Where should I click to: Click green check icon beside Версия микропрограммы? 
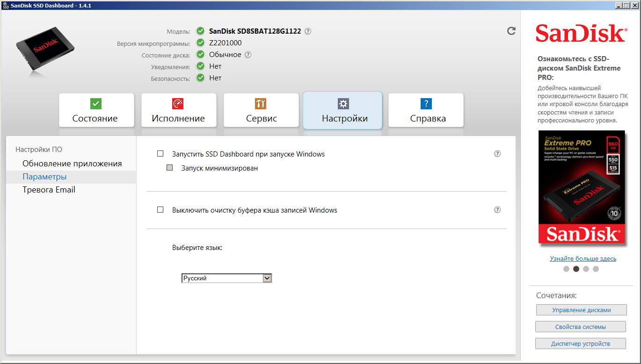(201, 43)
